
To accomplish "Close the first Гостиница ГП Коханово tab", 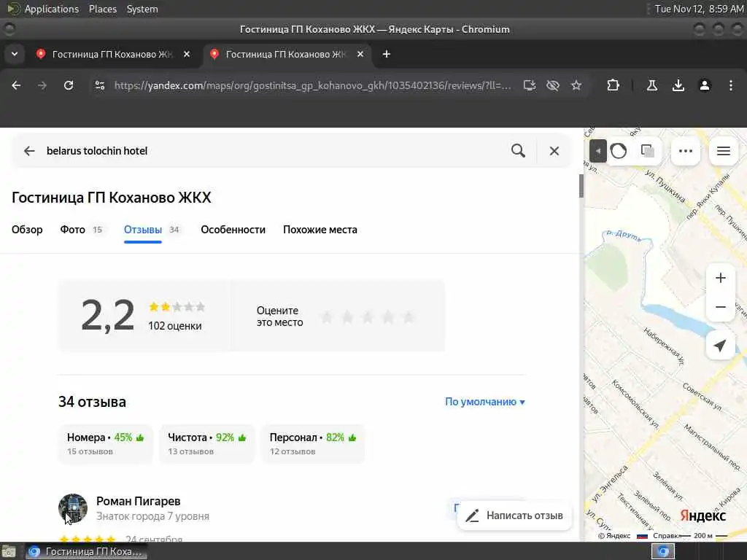I will (187, 54).
